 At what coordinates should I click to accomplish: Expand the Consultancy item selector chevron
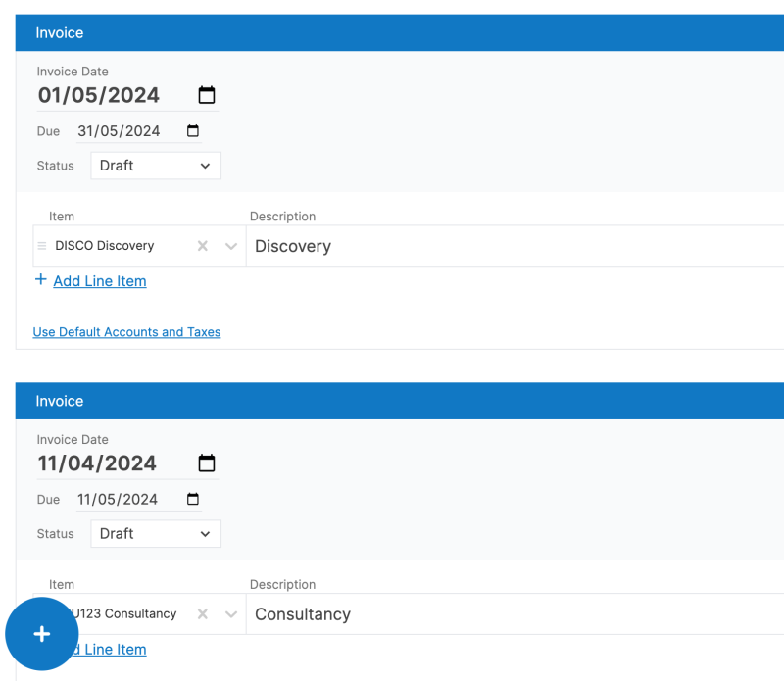230,613
